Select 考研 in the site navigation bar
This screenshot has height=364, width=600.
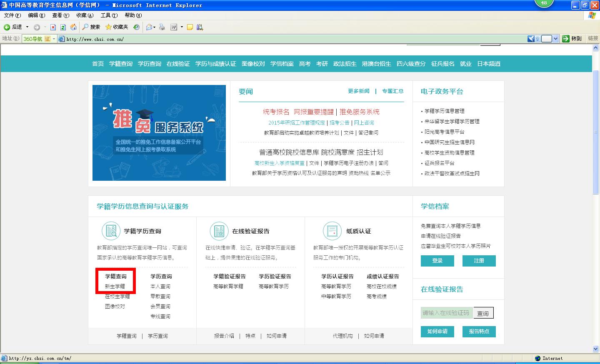322,64
